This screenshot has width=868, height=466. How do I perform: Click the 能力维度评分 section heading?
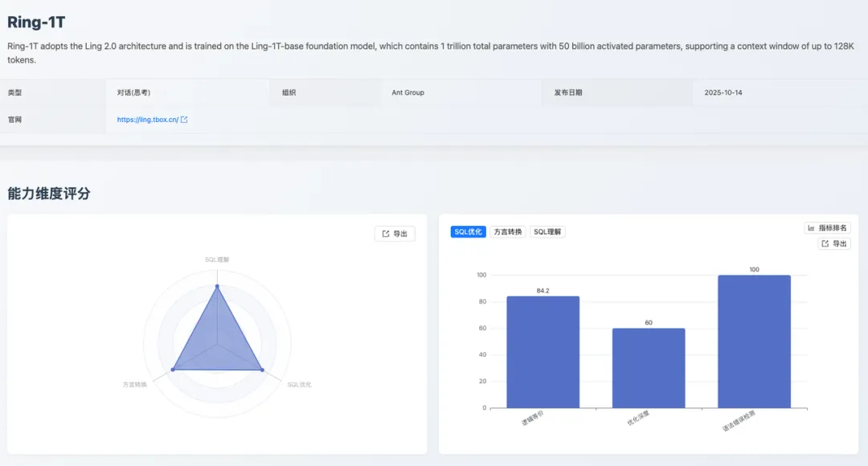click(x=50, y=193)
